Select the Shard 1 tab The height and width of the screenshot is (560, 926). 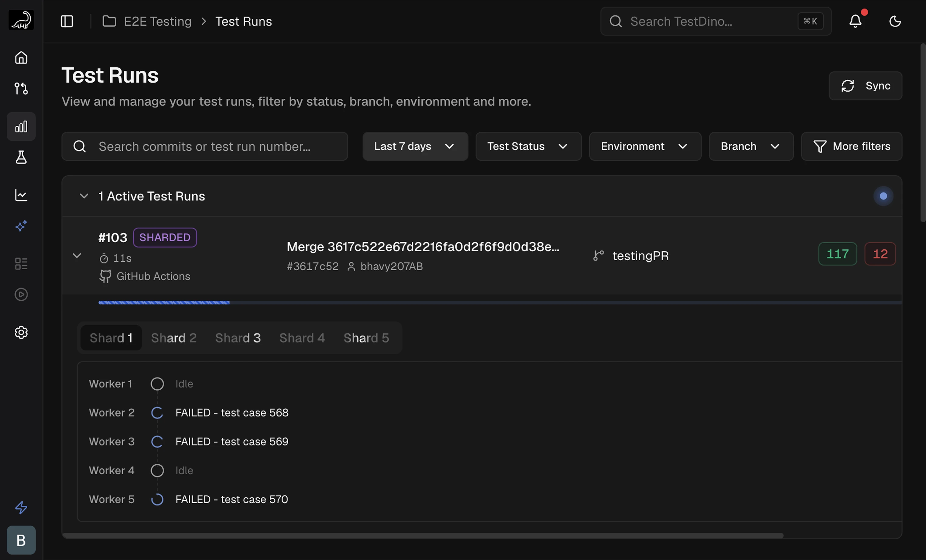(x=111, y=338)
